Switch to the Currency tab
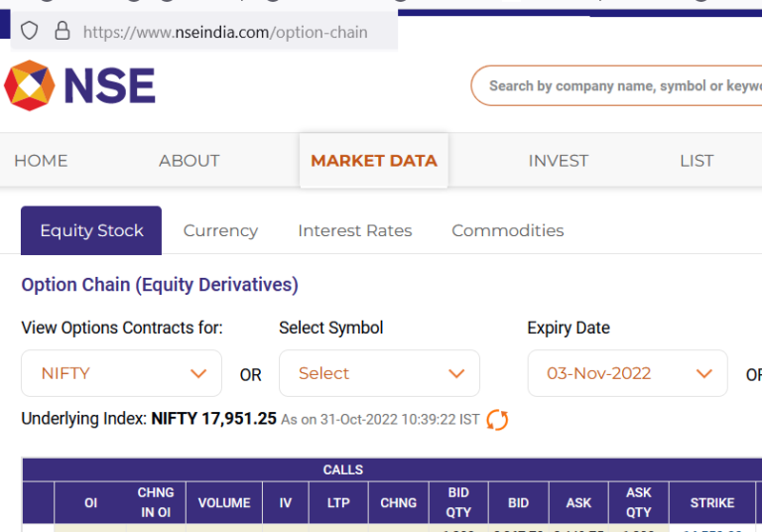This screenshot has width=762, height=532. point(220,230)
